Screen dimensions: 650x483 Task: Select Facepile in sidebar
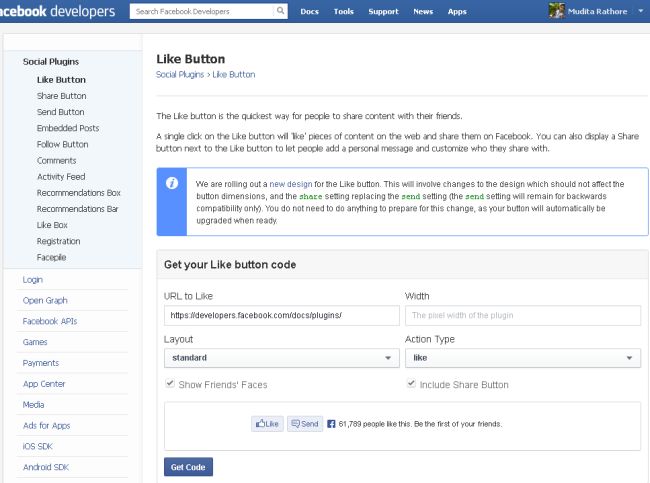click(x=51, y=257)
